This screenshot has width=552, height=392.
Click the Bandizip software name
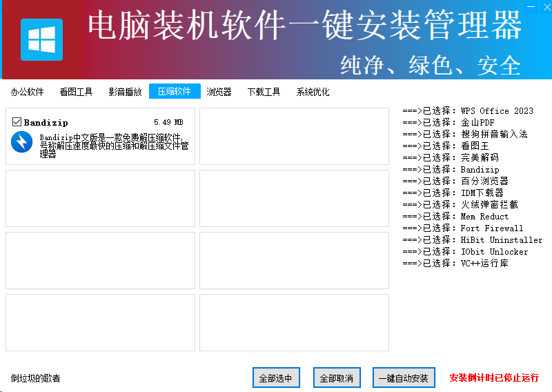[x=46, y=122]
